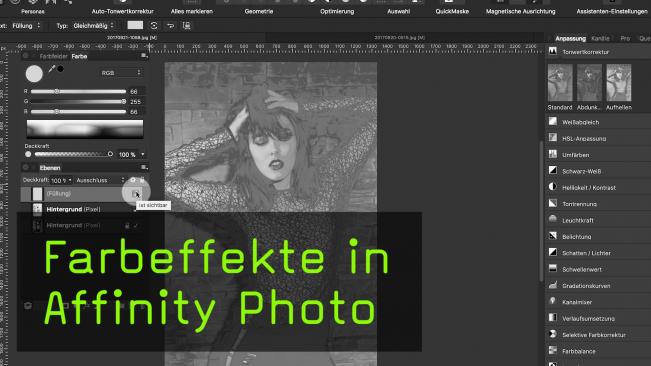This screenshot has width=651, height=366.
Task: Open the Ausschluss blend mode dropdown
Action: click(x=100, y=180)
